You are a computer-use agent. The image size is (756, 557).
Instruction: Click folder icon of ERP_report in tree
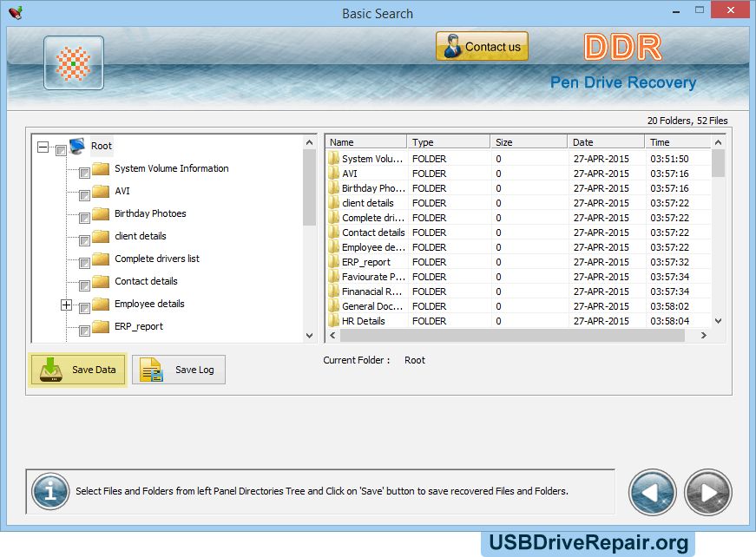tap(101, 327)
